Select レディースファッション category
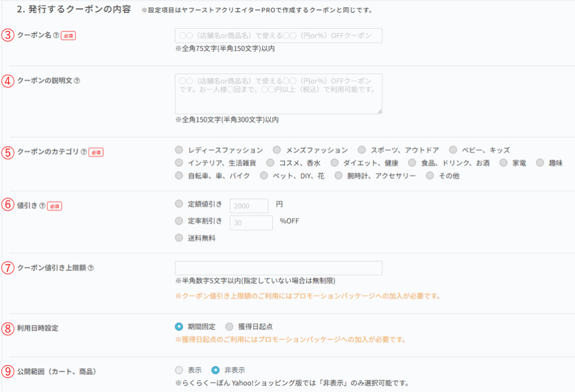 pos(179,150)
